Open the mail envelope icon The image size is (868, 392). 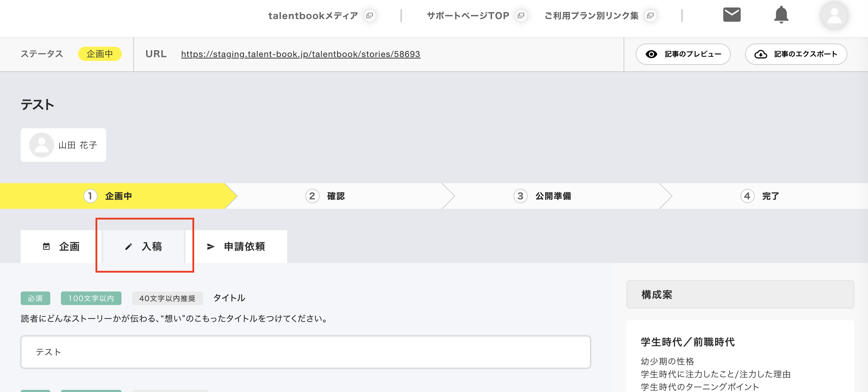point(732,15)
